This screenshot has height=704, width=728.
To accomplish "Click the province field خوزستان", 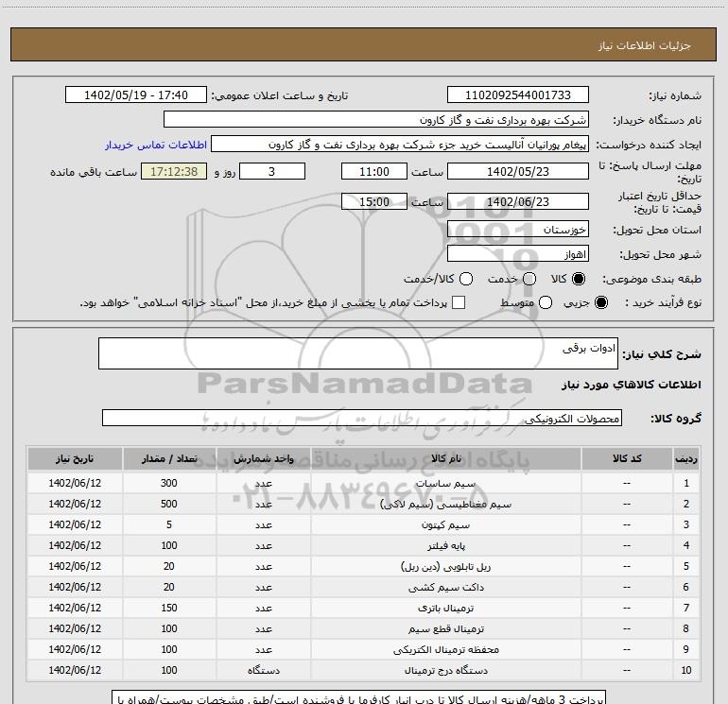I will pyautogui.click(x=518, y=229).
